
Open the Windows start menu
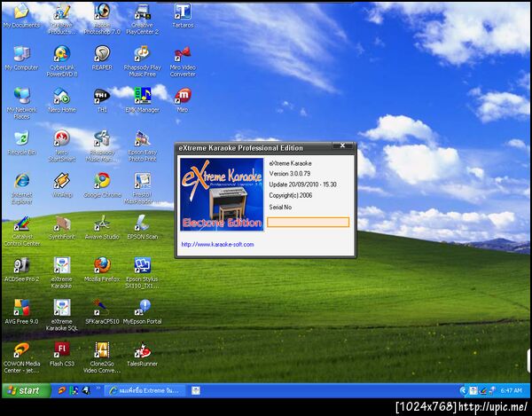pos(27,390)
